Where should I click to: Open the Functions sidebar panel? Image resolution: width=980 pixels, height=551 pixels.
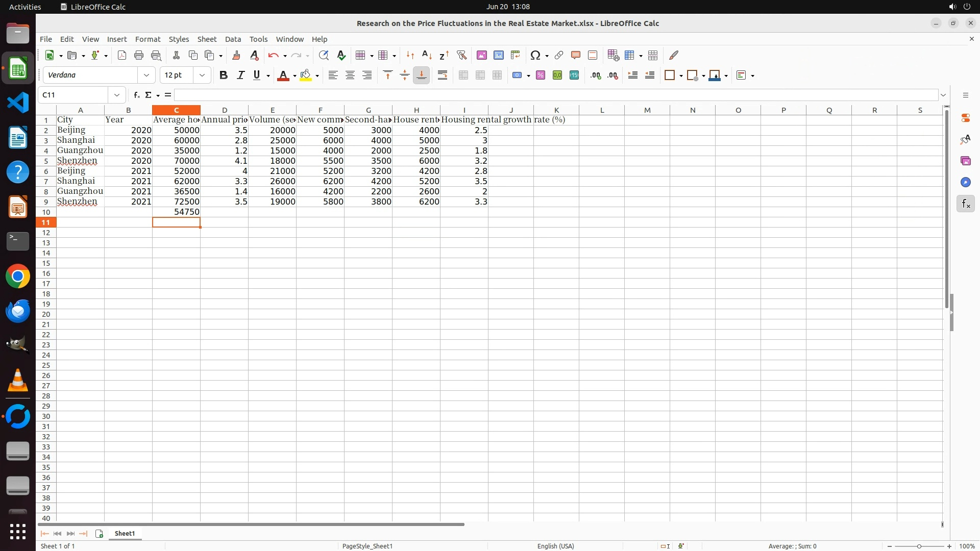point(965,204)
